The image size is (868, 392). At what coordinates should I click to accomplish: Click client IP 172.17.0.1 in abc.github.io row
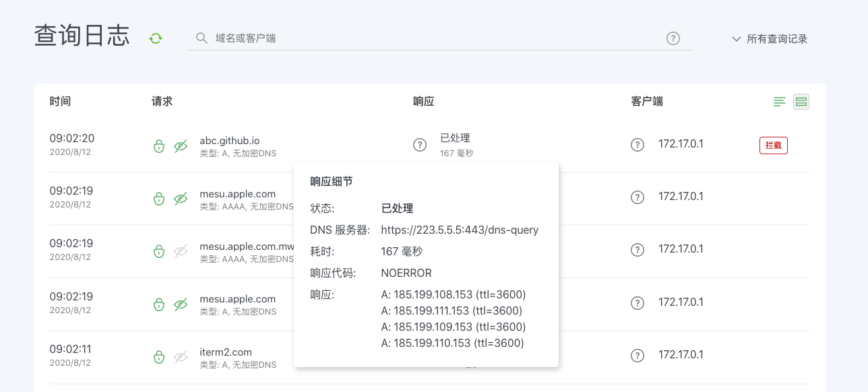pyautogui.click(x=681, y=143)
